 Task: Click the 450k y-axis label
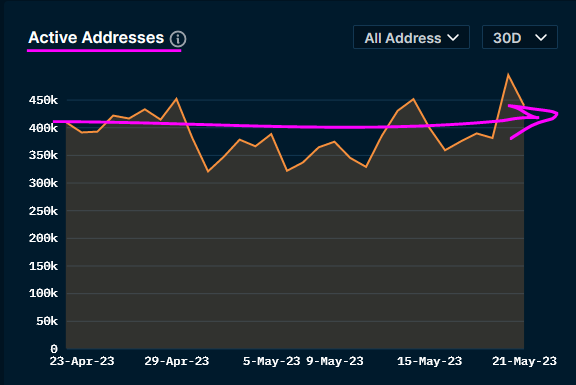pos(43,100)
